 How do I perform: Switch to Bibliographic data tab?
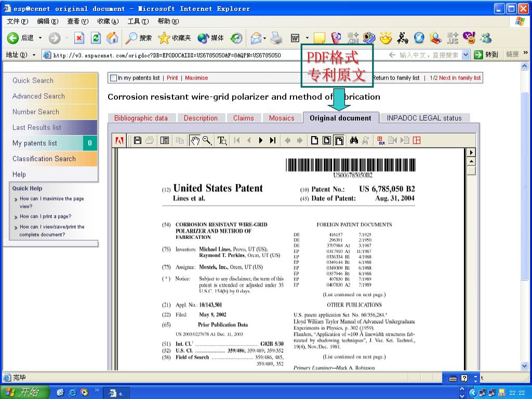(x=141, y=118)
